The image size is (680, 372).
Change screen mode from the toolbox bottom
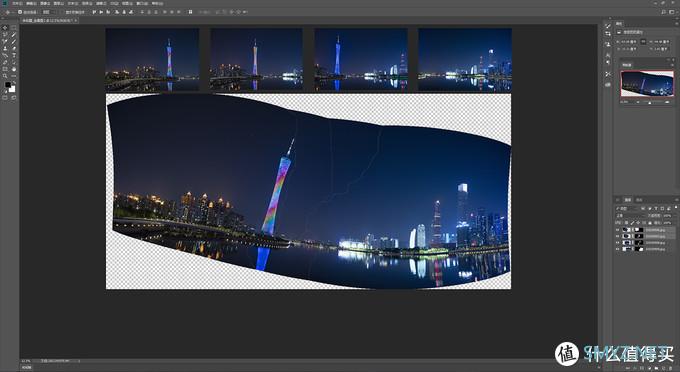pyautogui.click(x=13, y=98)
